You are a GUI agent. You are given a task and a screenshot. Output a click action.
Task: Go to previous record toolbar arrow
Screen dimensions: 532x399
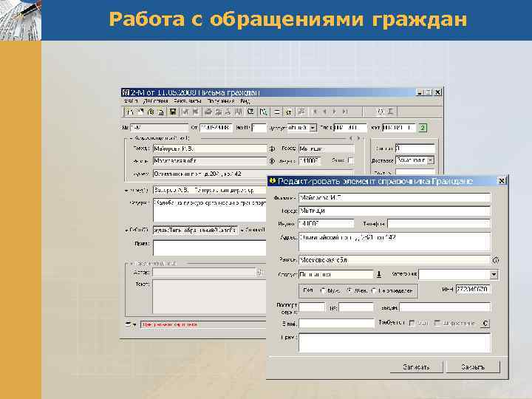324,112
